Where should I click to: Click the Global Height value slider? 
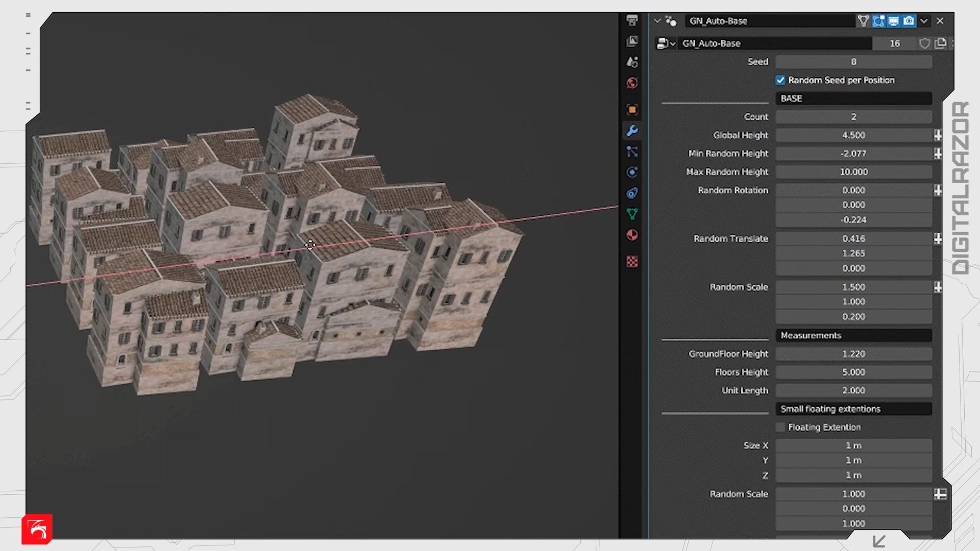tap(853, 135)
